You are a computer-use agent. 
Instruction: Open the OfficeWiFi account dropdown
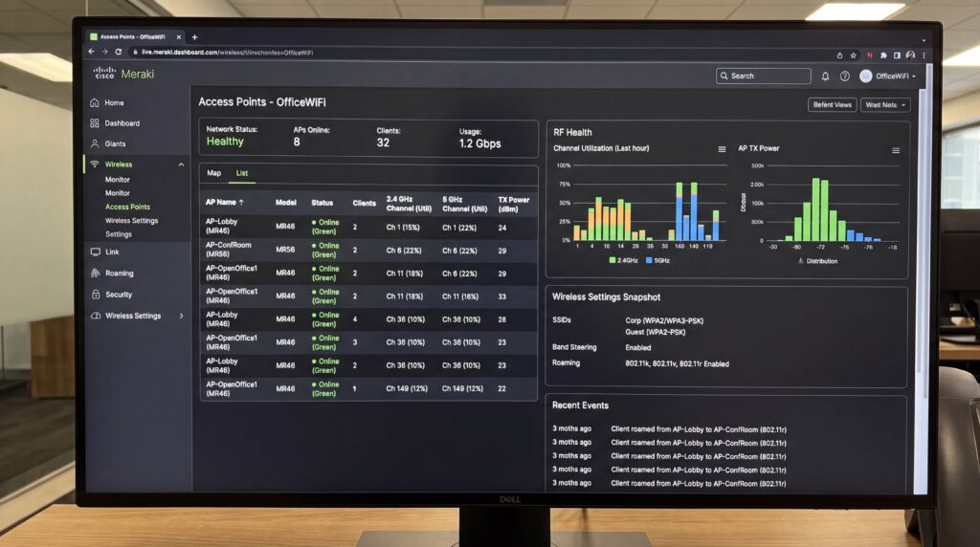[x=888, y=77]
